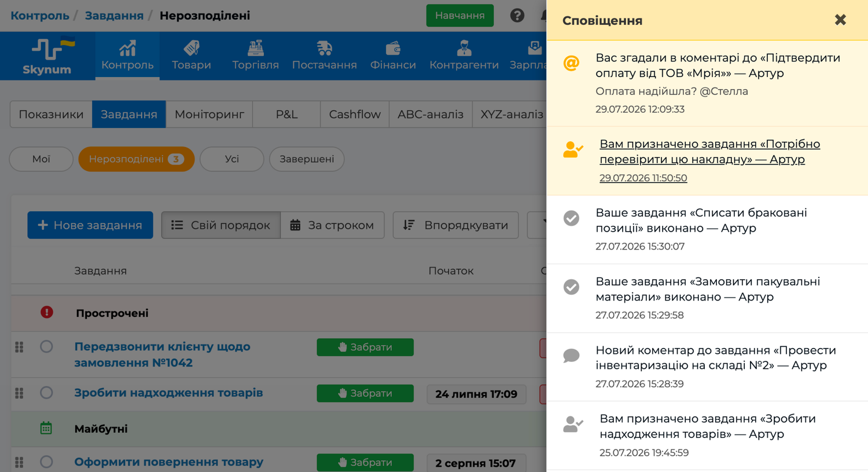Open task link «Зробити надходження товарів»
The height and width of the screenshot is (472, 868).
(x=168, y=393)
